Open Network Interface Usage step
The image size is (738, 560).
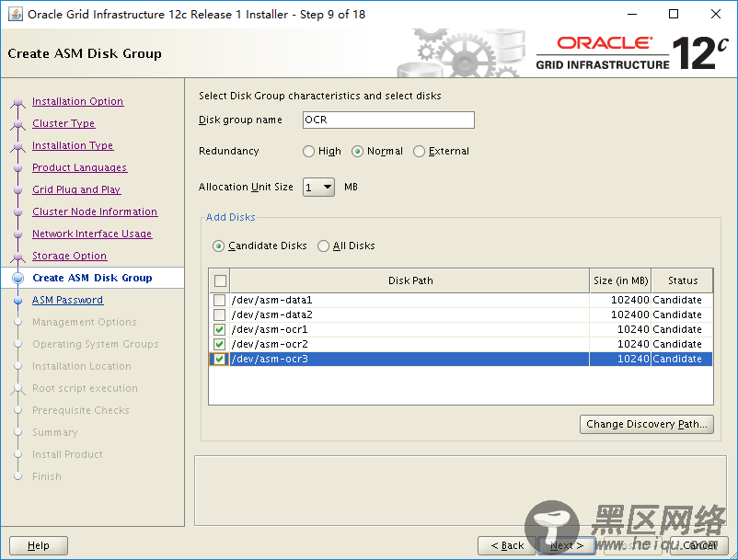coord(92,234)
